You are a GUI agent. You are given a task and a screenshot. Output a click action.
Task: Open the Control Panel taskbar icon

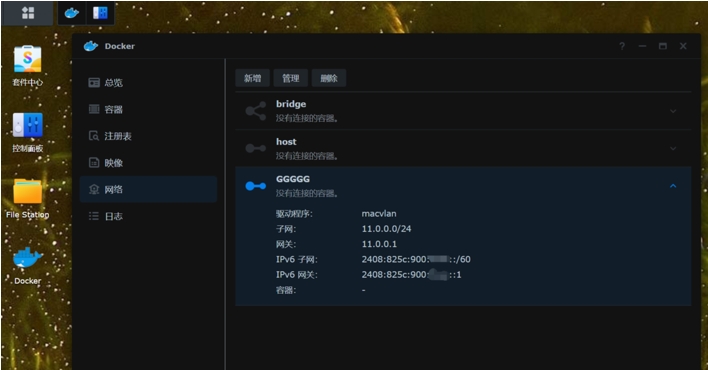coord(100,13)
